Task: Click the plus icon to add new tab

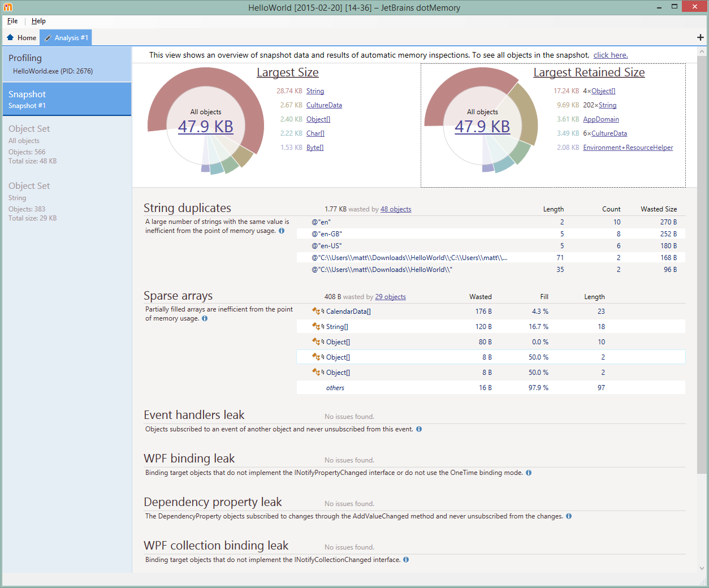Action: 700,37
